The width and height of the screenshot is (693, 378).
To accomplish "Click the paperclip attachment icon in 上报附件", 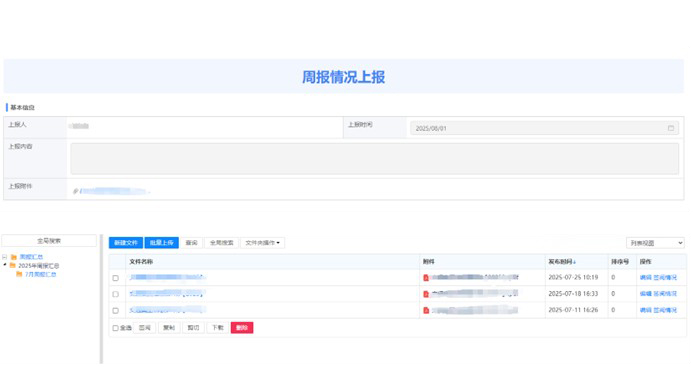I will click(76, 191).
